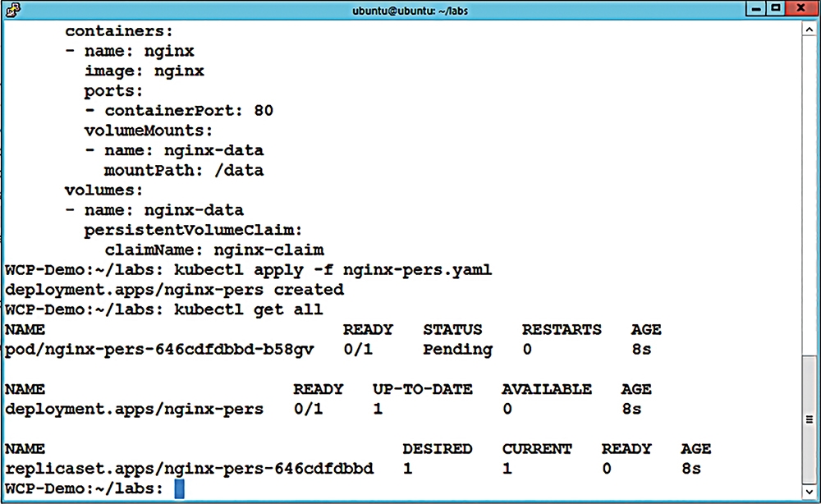Image resolution: width=821 pixels, height=504 pixels.
Task: Click the RESTARTS column header
Action: (x=562, y=330)
